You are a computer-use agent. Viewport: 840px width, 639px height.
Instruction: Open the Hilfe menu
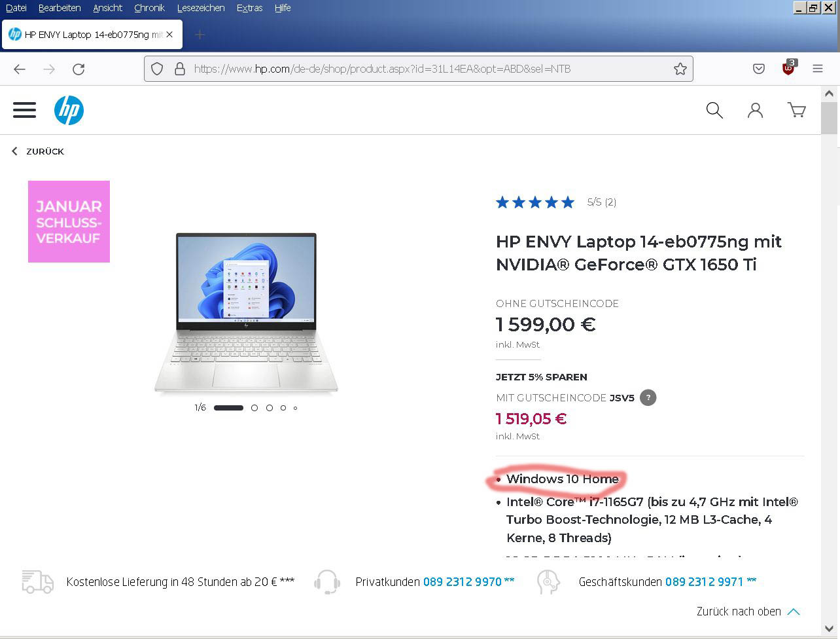(283, 8)
